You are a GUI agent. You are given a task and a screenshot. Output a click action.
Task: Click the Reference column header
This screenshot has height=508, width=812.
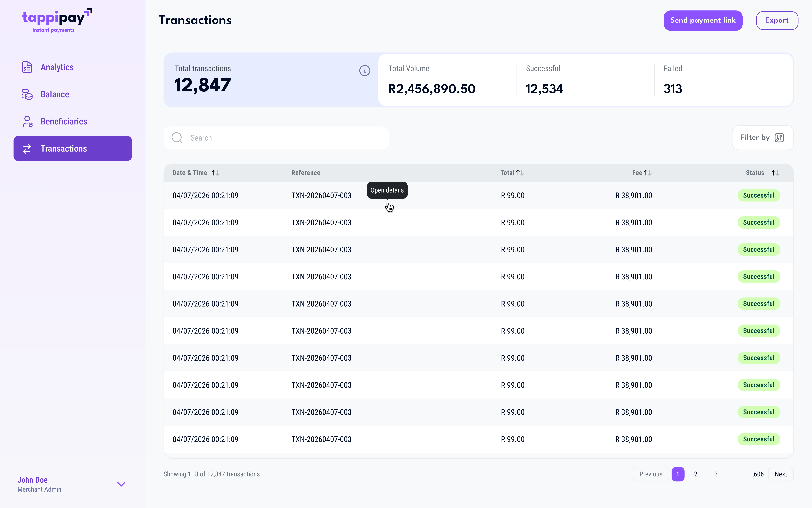(306, 173)
